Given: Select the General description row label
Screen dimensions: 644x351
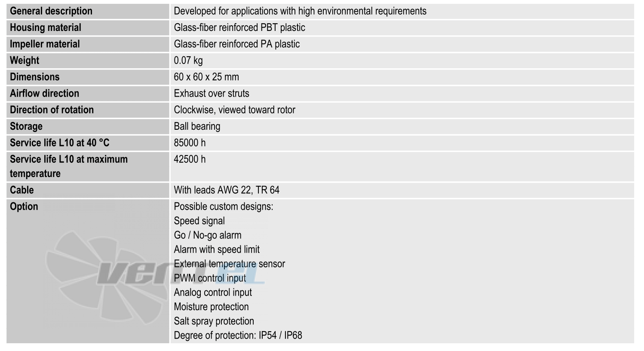Looking at the screenshot, I should tap(51, 11).
